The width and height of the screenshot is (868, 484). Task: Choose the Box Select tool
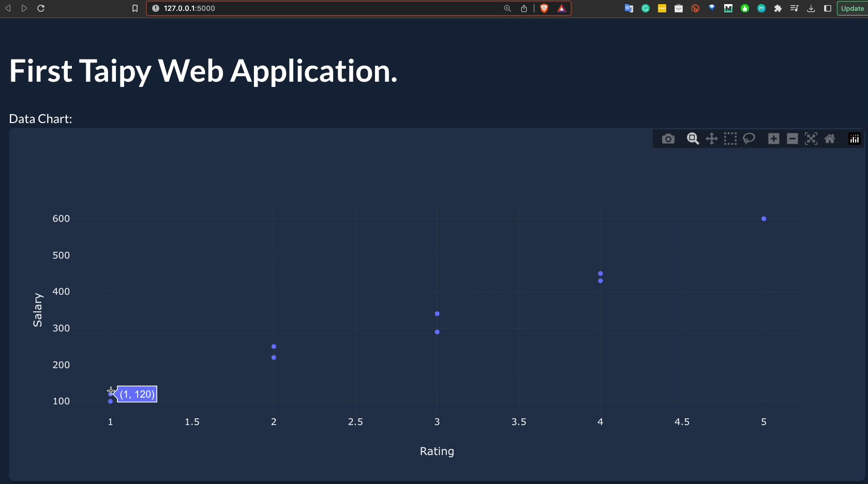pyautogui.click(x=730, y=139)
